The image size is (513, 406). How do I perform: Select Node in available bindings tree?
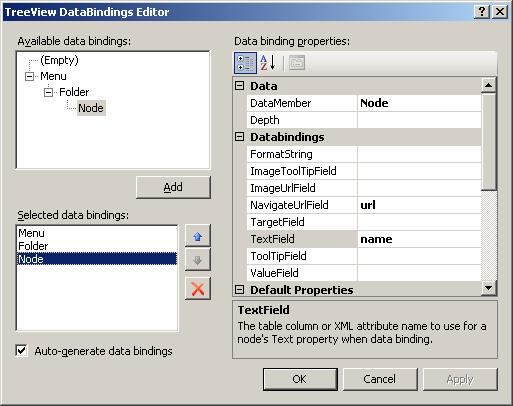click(91, 108)
